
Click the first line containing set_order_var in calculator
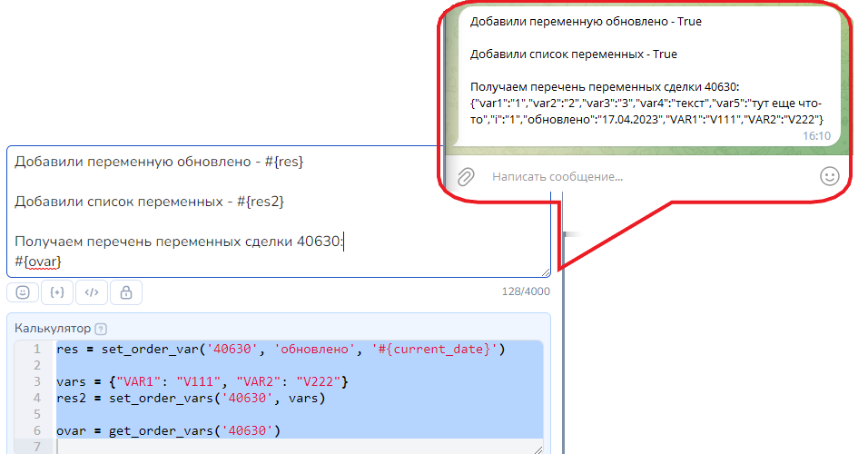(272, 349)
